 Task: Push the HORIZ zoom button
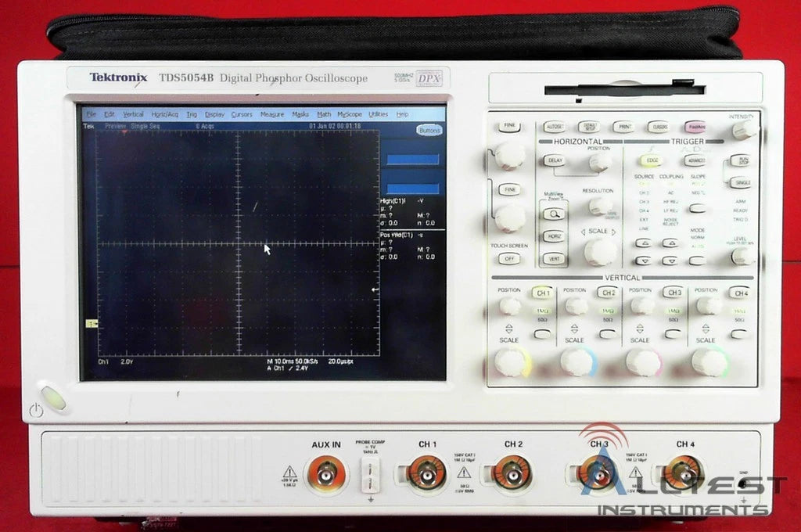(x=555, y=236)
